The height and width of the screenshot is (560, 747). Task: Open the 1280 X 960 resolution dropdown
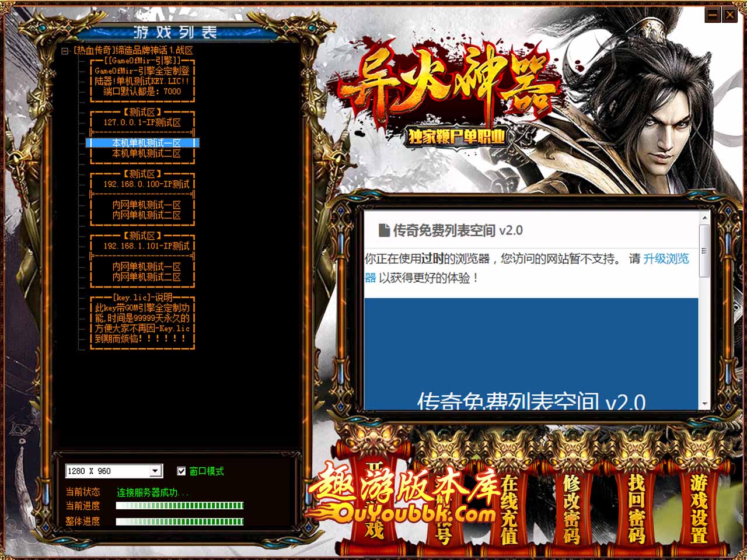click(155, 471)
